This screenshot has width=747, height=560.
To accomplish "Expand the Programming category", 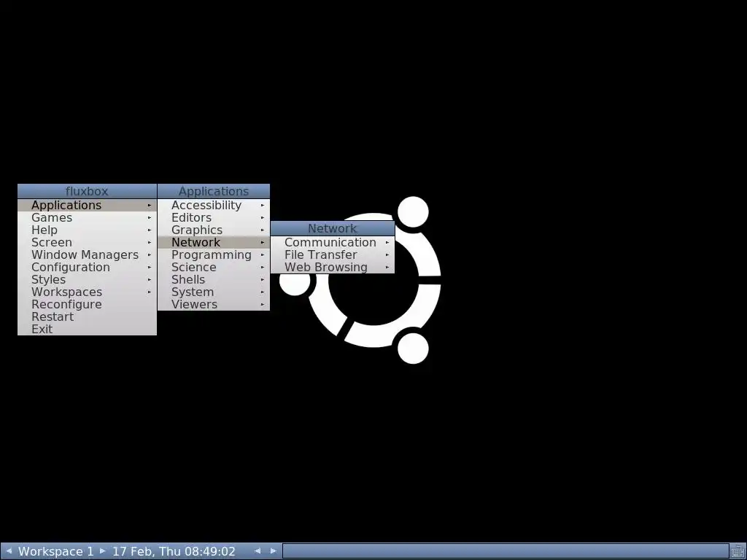I will click(x=214, y=254).
